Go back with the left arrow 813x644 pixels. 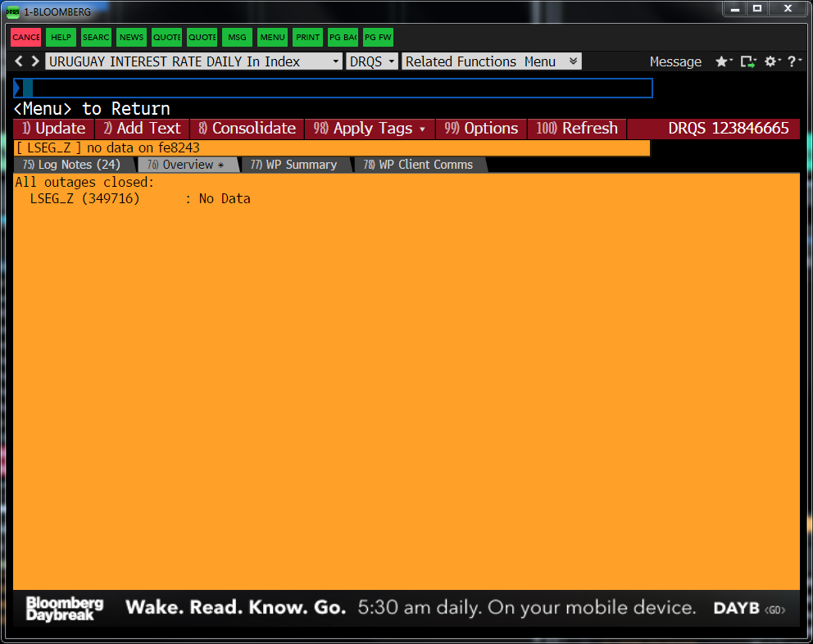(x=19, y=61)
